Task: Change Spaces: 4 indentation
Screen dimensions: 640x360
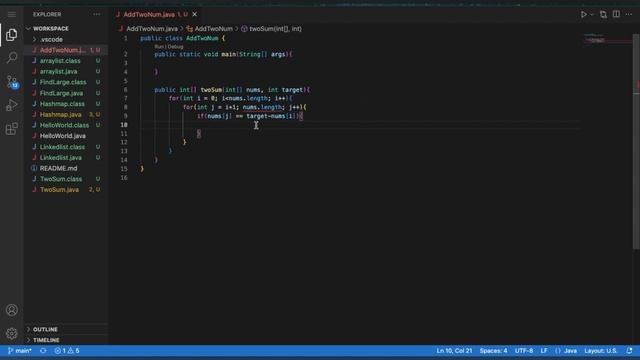Action: pos(493,351)
